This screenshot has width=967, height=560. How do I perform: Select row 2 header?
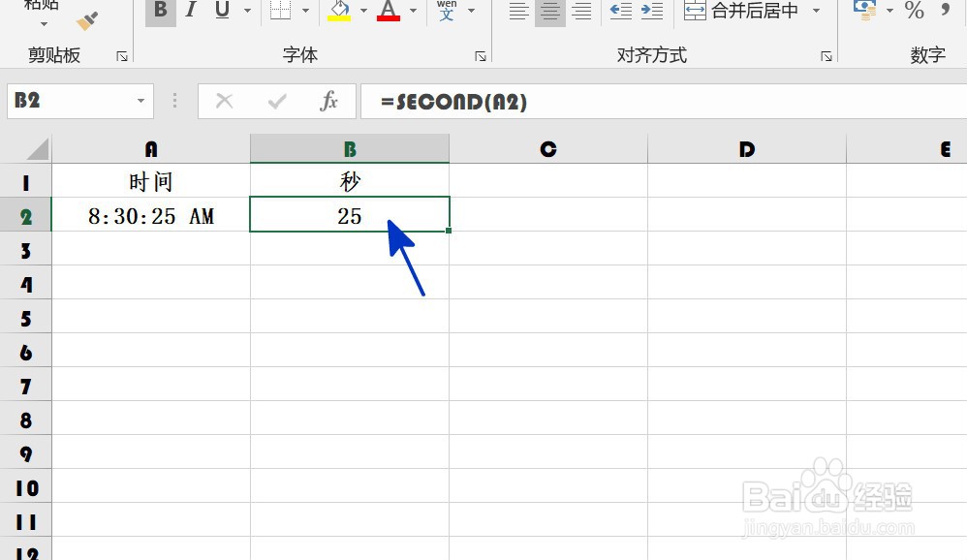(25, 216)
